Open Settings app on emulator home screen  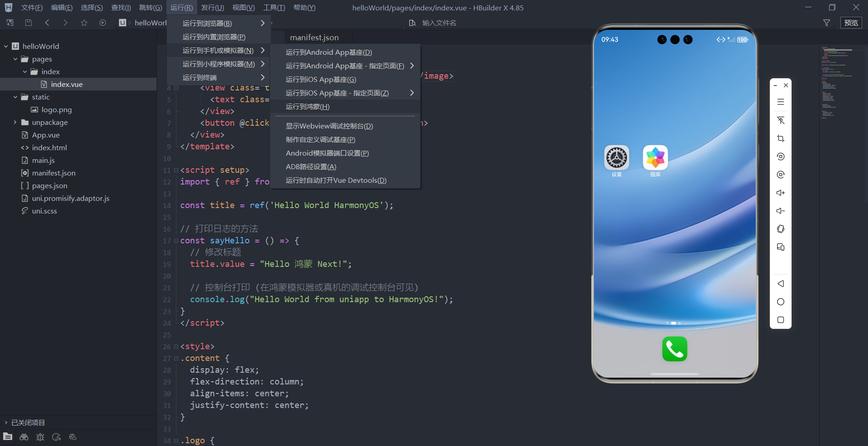[x=617, y=158]
